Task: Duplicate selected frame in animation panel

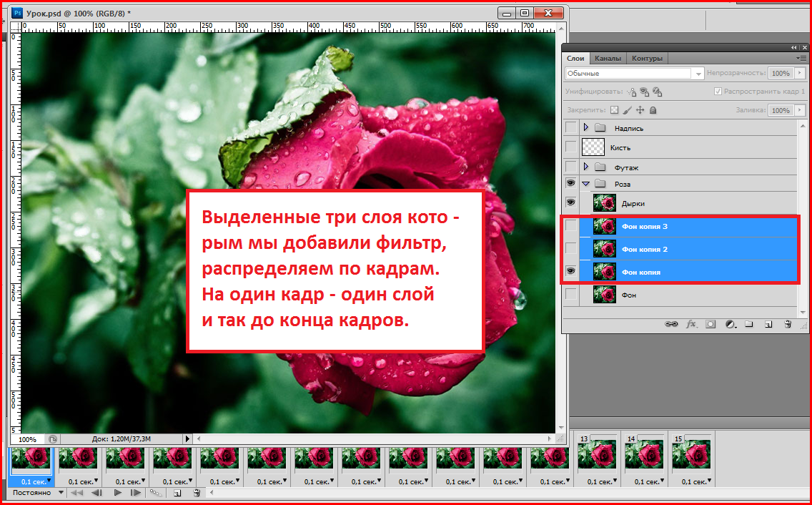Action: click(177, 493)
